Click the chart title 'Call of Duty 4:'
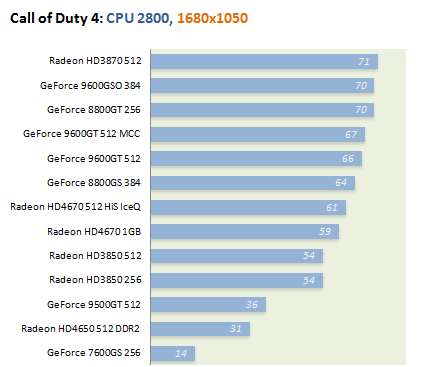Viewport: 426px width, 367px height. pos(57,18)
